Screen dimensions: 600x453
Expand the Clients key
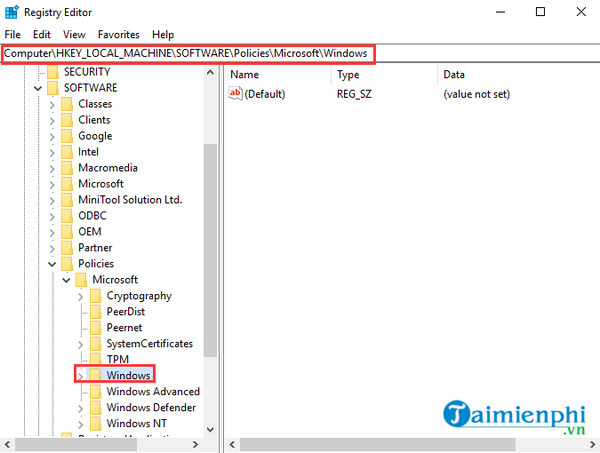tap(52, 121)
